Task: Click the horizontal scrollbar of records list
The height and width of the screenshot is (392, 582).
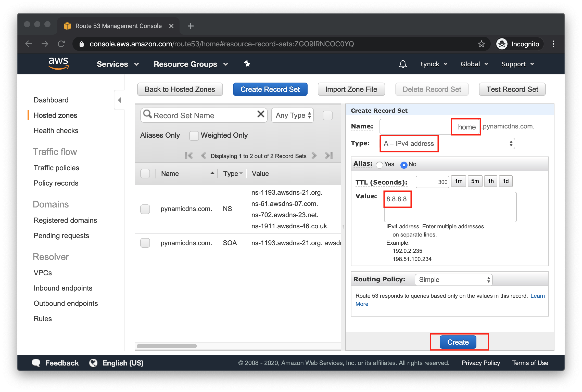Action: click(167, 346)
